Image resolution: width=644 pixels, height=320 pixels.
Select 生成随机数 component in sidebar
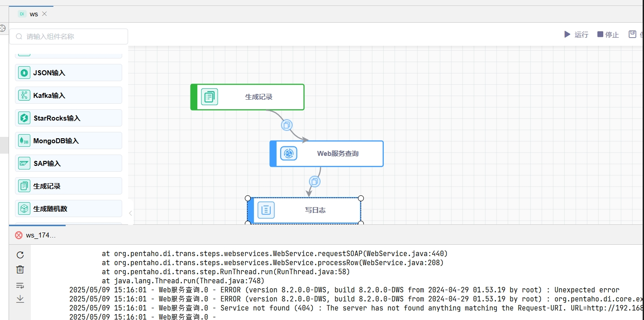point(69,208)
